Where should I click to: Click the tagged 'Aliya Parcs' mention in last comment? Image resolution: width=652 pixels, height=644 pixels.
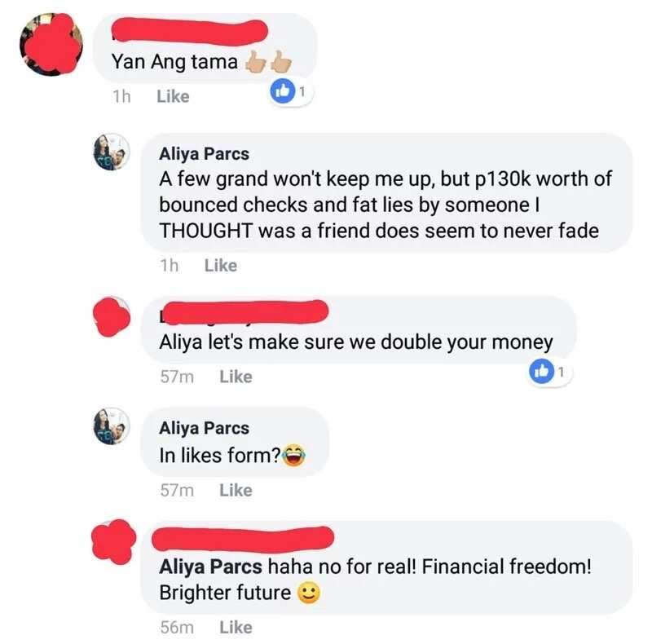pyautogui.click(x=210, y=567)
